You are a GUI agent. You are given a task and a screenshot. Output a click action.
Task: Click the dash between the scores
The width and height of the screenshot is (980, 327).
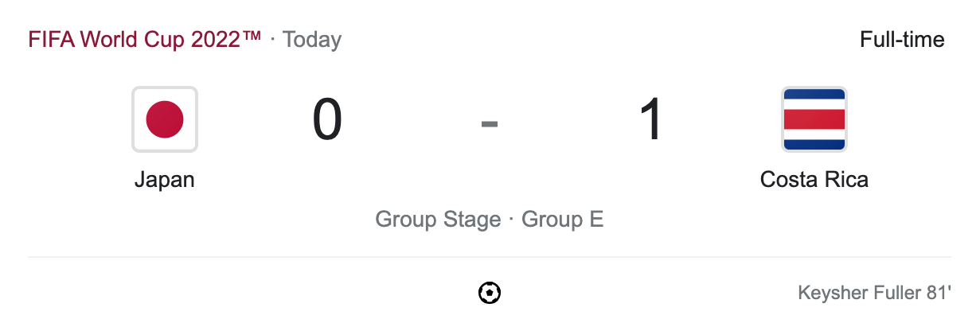(490, 123)
